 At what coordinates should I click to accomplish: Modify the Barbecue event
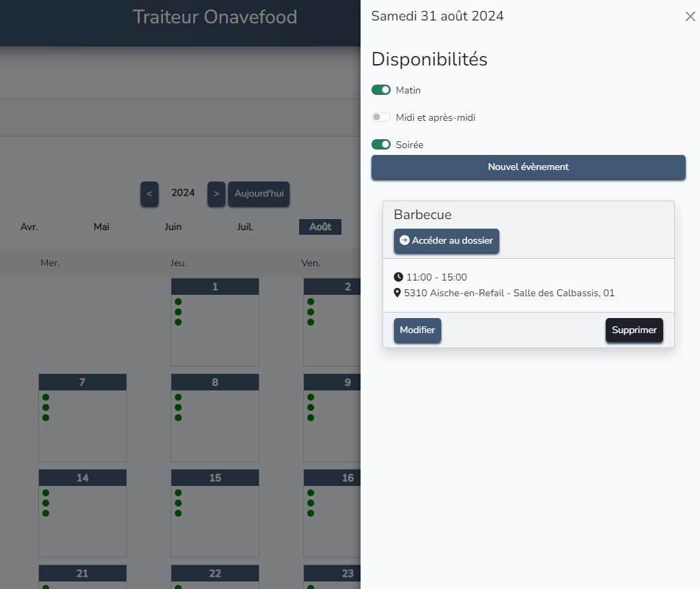[417, 330]
